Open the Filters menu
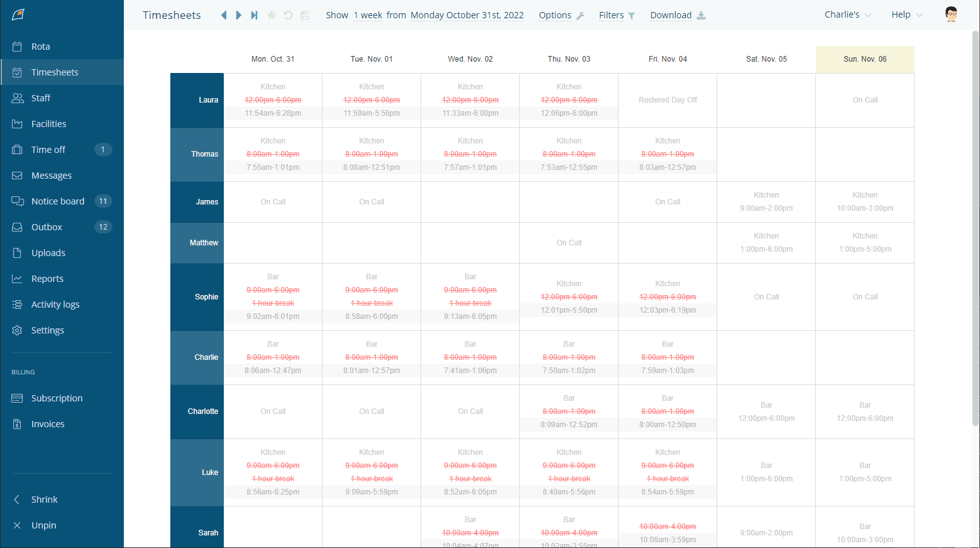 pos(617,15)
